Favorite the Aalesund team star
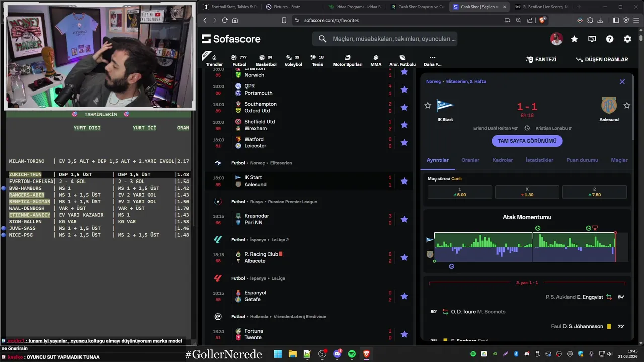Viewport: 644px width, 362px height. click(627, 105)
